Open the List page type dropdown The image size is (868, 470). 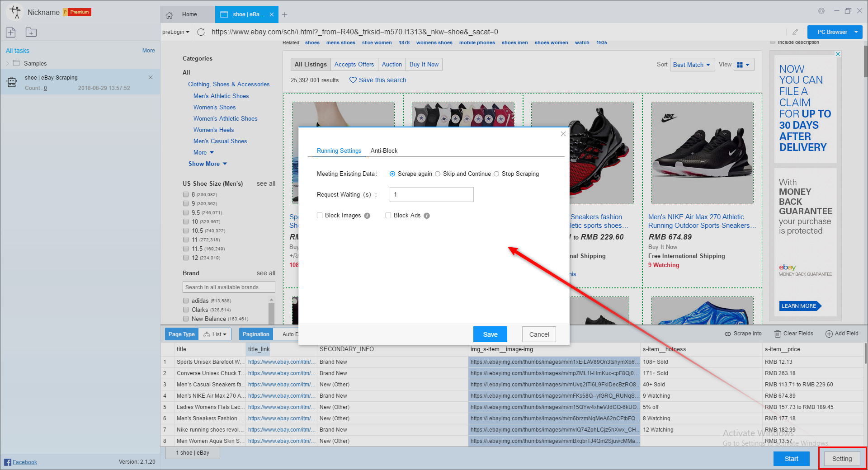point(215,334)
